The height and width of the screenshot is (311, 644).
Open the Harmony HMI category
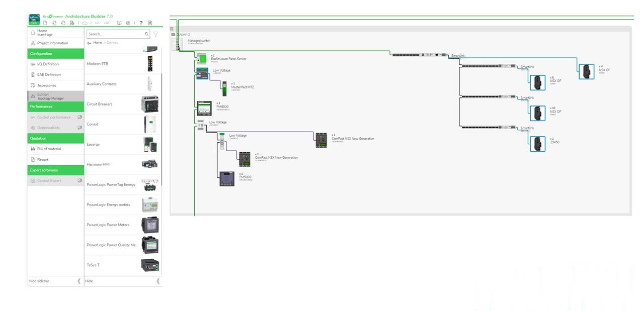(123, 164)
